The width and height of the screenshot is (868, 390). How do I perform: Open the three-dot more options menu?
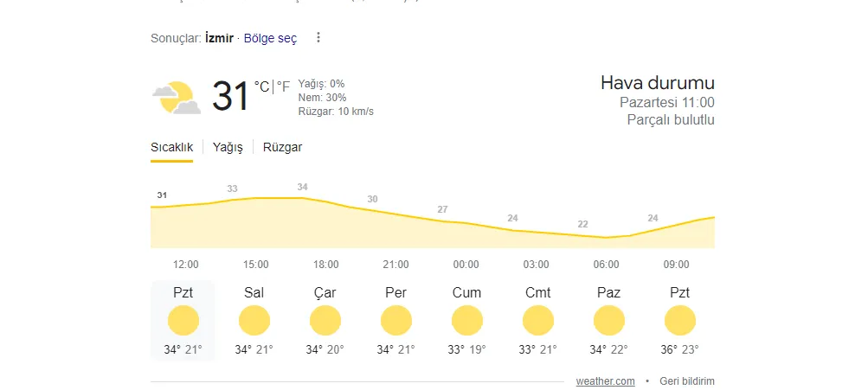(318, 38)
